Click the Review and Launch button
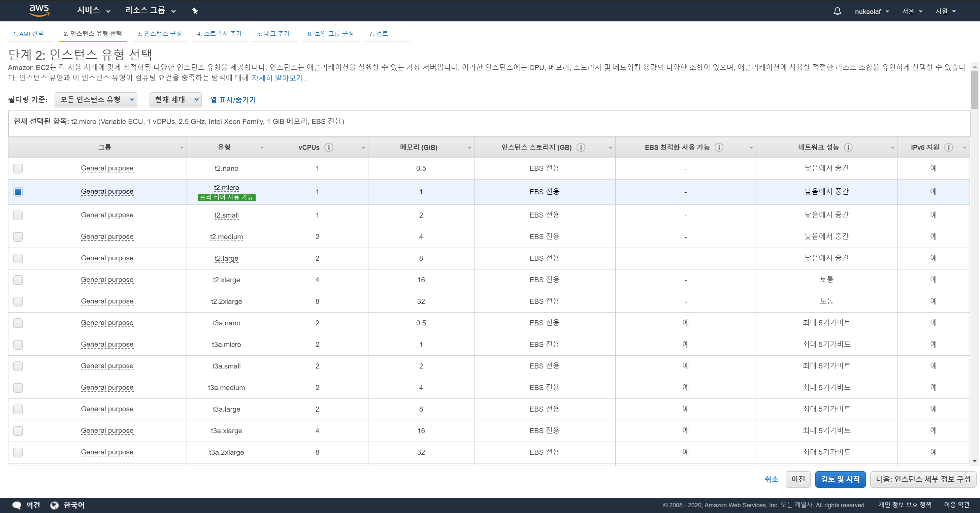Viewport: 980px width, 513px height. 840,479
